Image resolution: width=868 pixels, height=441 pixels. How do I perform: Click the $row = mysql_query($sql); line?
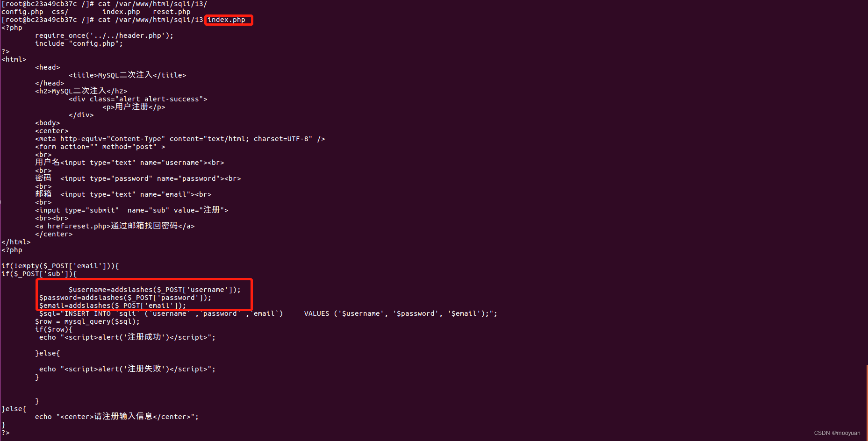(87, 321)
